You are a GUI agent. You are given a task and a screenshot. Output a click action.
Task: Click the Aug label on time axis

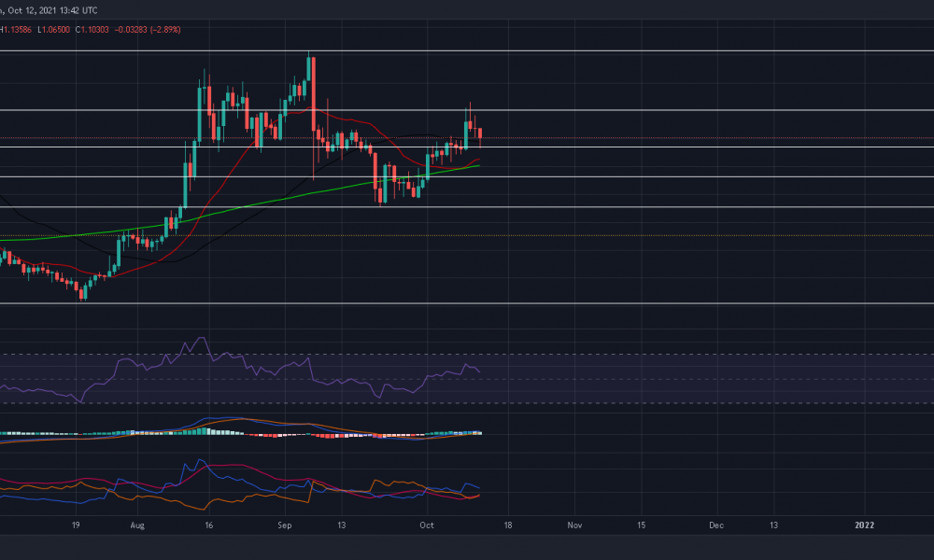tap(137, 525)
